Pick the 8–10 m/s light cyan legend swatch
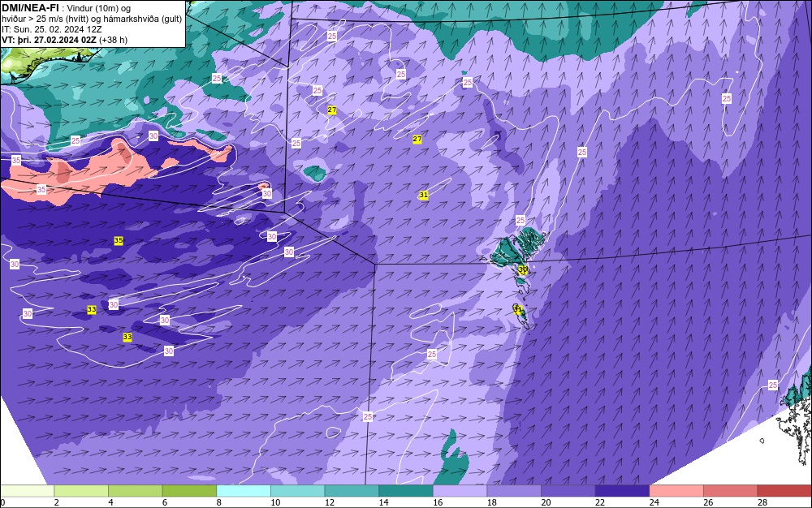 tap(244, 491)
